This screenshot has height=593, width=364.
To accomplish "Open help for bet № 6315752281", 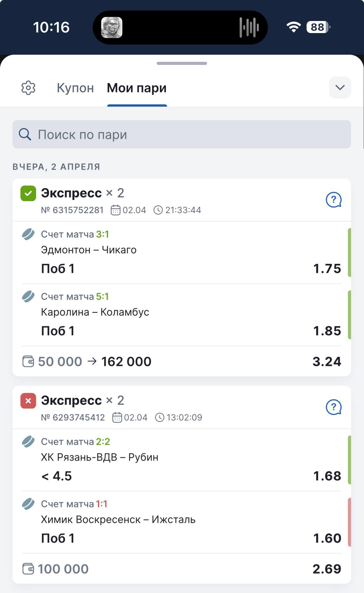I will [x=334, y=200].
